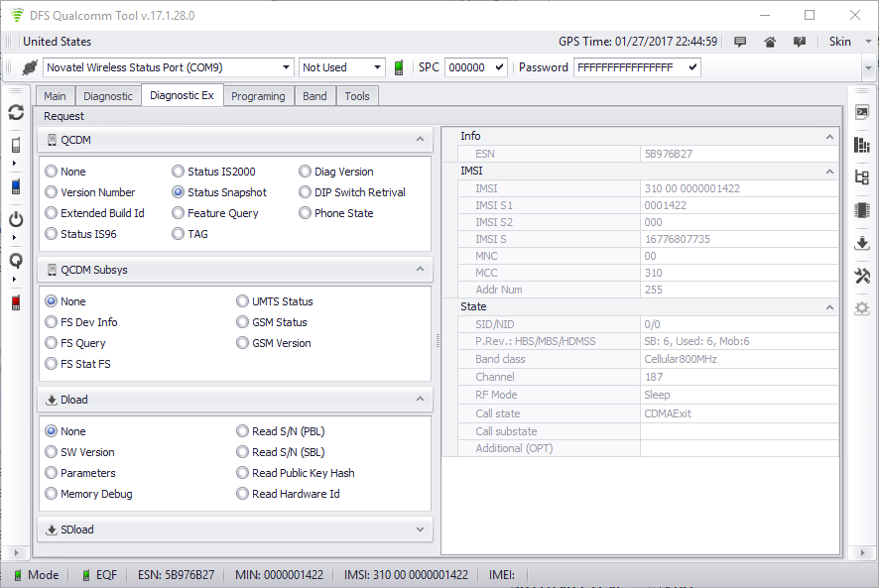
Task: Click the home icon in top bar
Action: pyautogui.click(x=770, y=42)
